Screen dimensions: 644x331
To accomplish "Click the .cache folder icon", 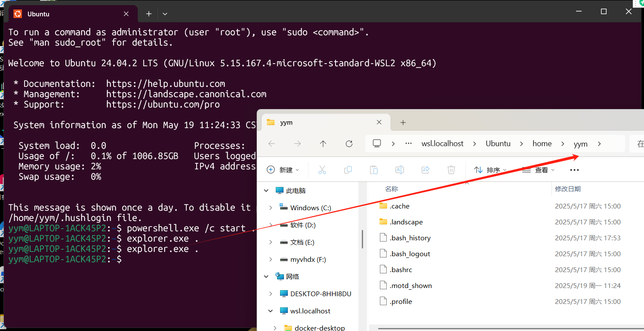I will (383, 206).
